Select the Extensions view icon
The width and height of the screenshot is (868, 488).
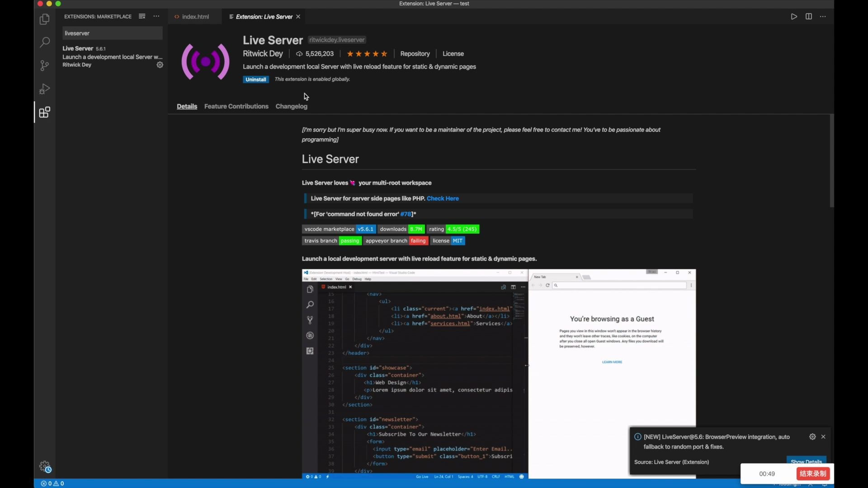[x=44, y=112]
